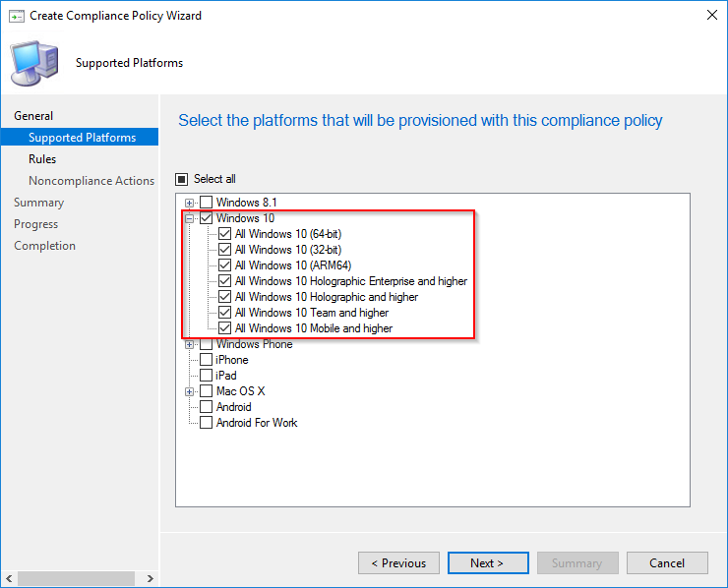
Task: Cancel the wizard
Action: pyautogui.click(x=667, y=563)
